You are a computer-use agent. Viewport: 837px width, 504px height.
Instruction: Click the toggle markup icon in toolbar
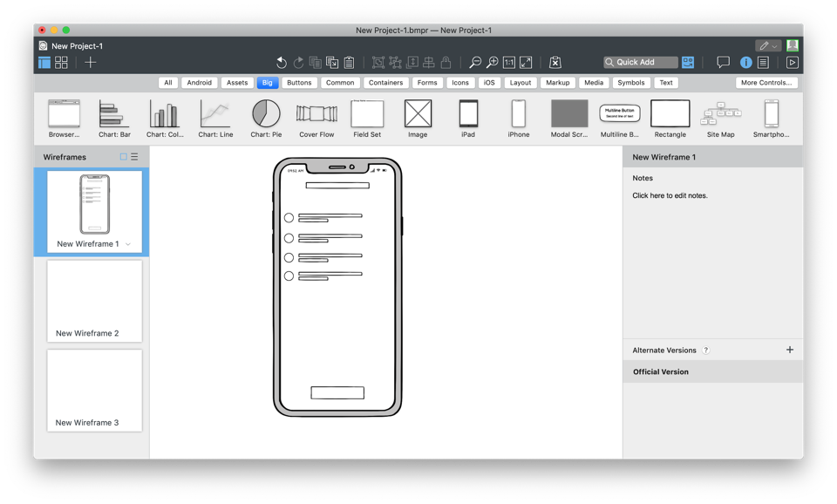(555, 63)
